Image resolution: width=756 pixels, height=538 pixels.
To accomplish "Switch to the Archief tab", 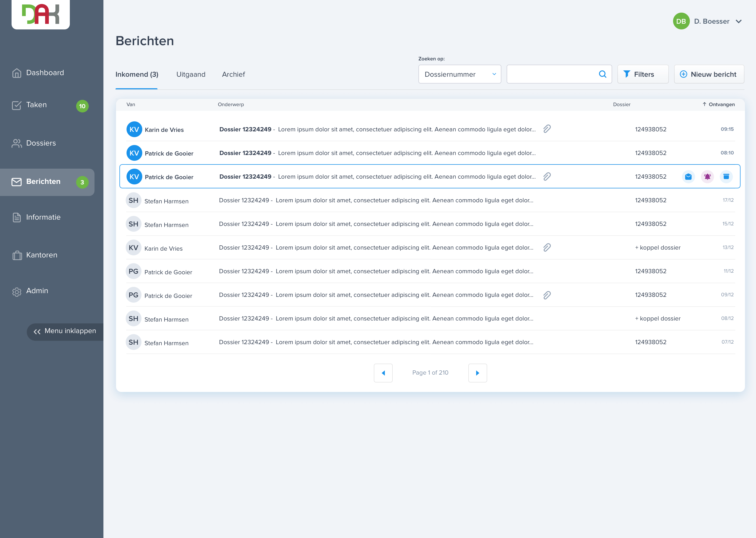I will (233, 74).
